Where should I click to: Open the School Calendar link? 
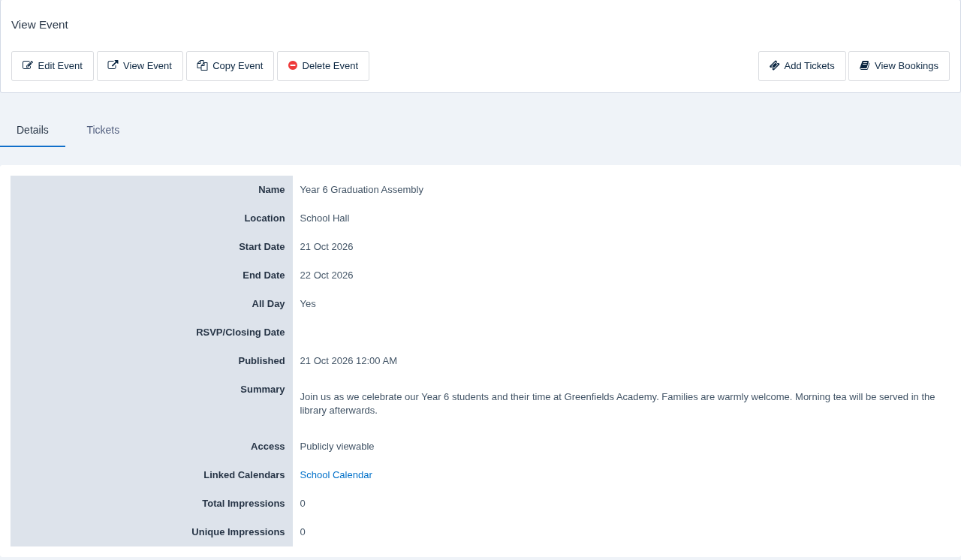pos(336,475)
